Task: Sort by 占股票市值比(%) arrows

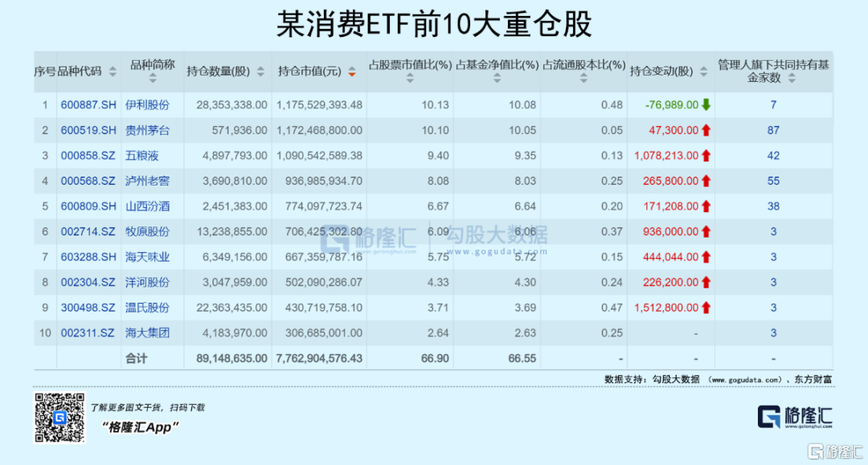Action: click(410, 79)
